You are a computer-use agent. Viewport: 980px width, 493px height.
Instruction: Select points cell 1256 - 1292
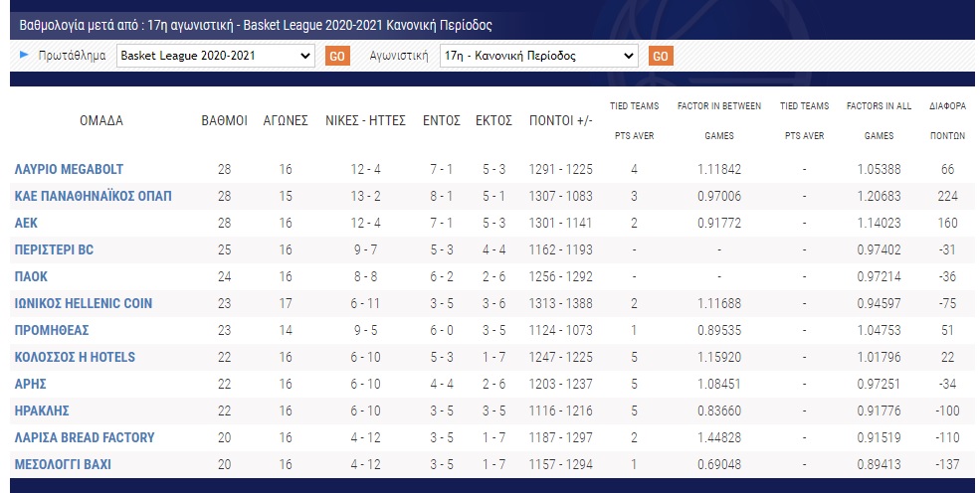560,276
